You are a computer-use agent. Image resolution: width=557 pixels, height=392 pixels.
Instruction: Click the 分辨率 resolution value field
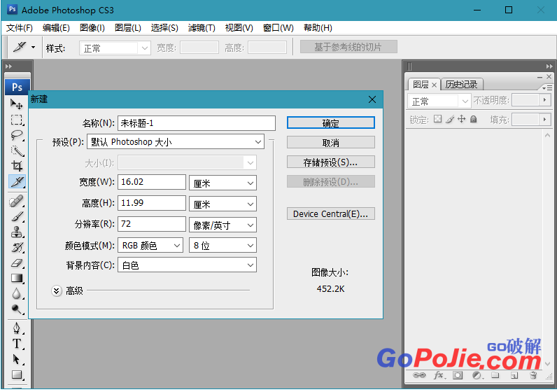(x=152, y=224)
